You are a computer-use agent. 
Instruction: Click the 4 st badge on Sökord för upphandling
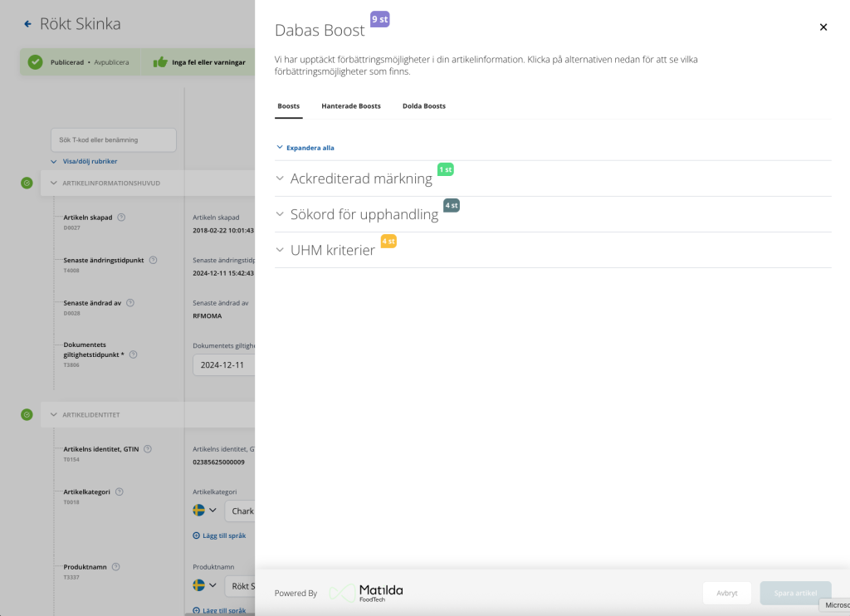point(452,206)
